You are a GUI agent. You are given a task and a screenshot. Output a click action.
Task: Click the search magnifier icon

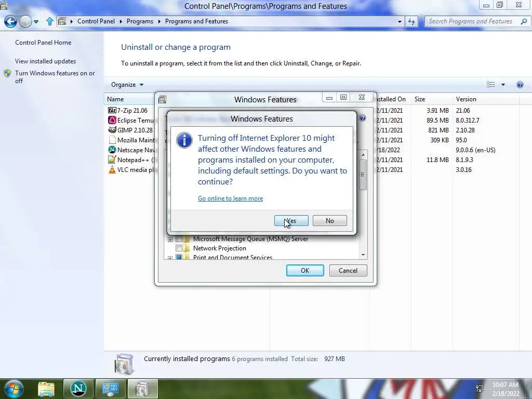pos(524,21)
